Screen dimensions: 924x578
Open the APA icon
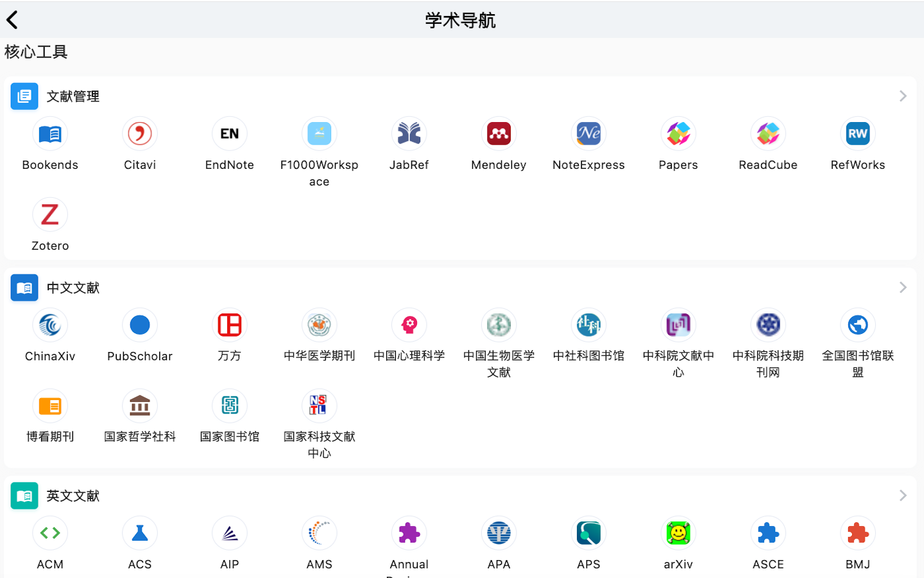click(x=499, y=533)
